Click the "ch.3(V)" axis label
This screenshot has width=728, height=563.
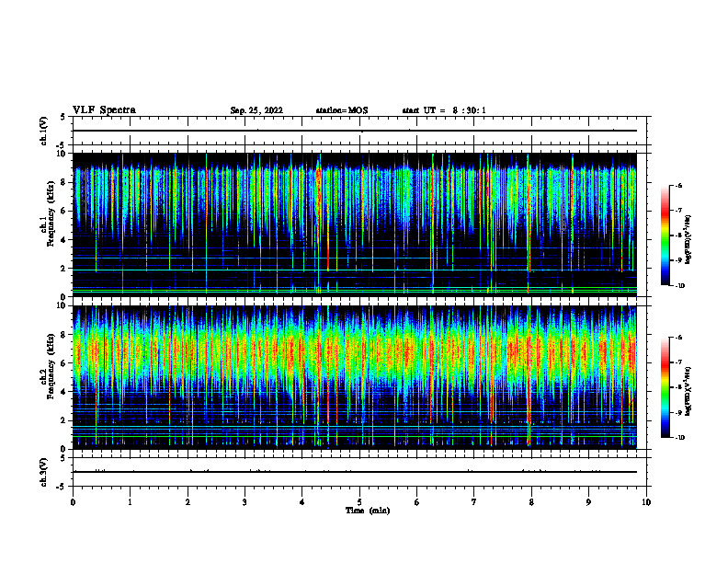click(x=44, y=473)
